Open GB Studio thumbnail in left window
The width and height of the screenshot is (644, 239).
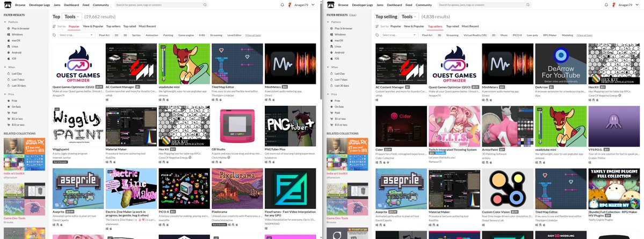point(237,126)
